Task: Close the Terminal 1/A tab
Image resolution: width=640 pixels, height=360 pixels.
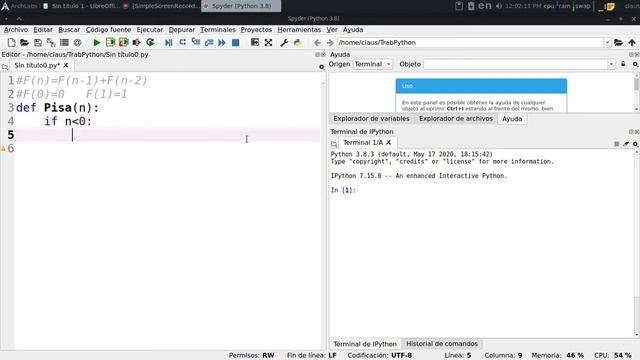Action: click(389, 142)
